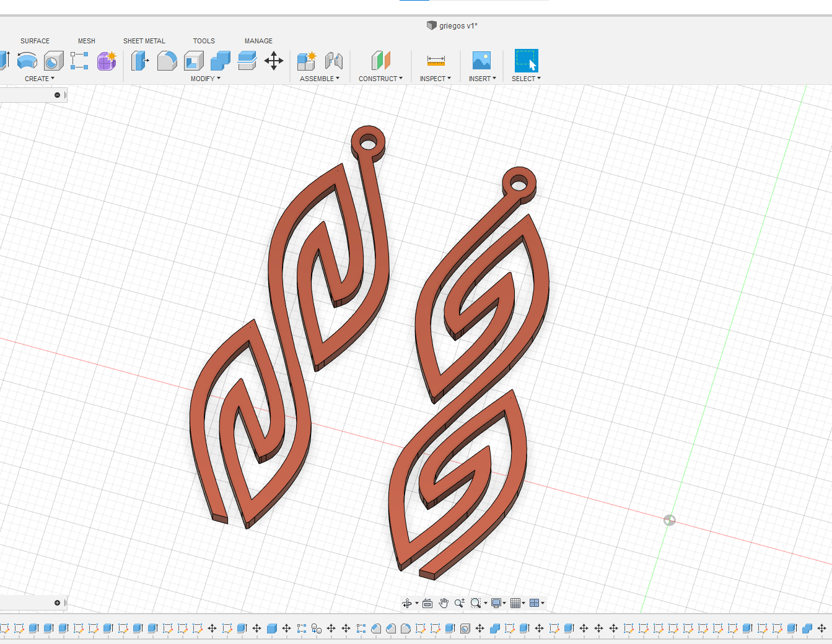
Task: Click the Zoom Window fit icon
Action: (x=476, y=603)
